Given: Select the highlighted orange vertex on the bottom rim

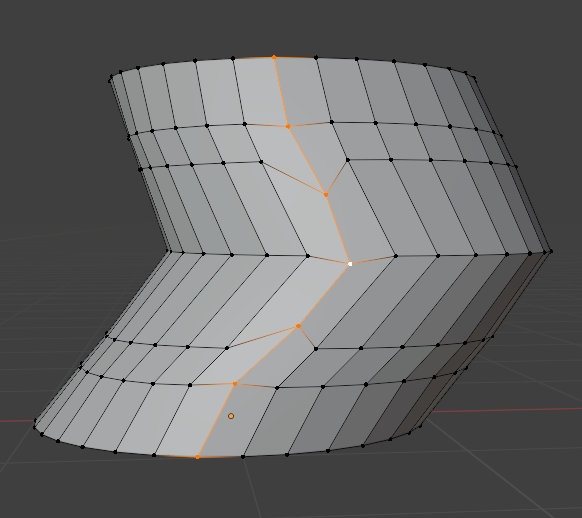Looking at the screenshot, I should coord(197,457).
